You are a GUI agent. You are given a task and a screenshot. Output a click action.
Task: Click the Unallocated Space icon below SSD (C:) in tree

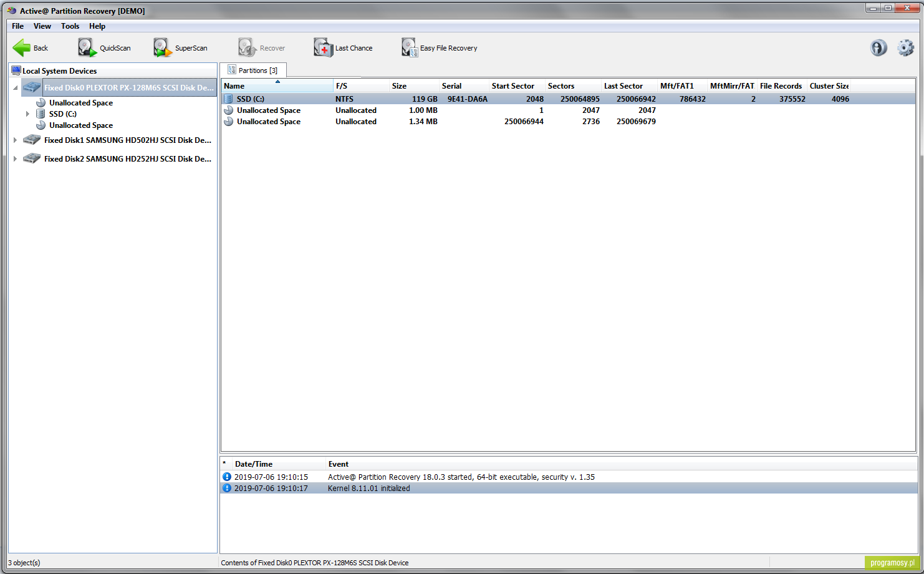click(41, 125)
